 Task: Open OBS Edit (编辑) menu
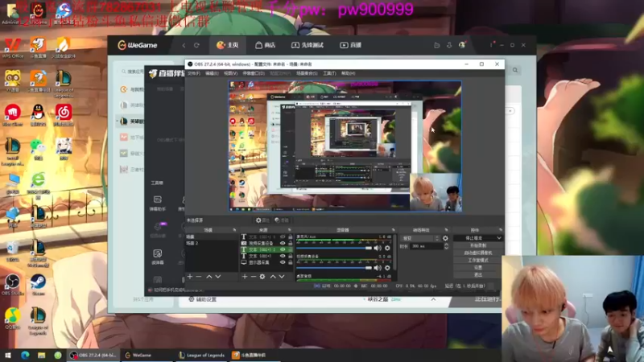click(212, 73)
